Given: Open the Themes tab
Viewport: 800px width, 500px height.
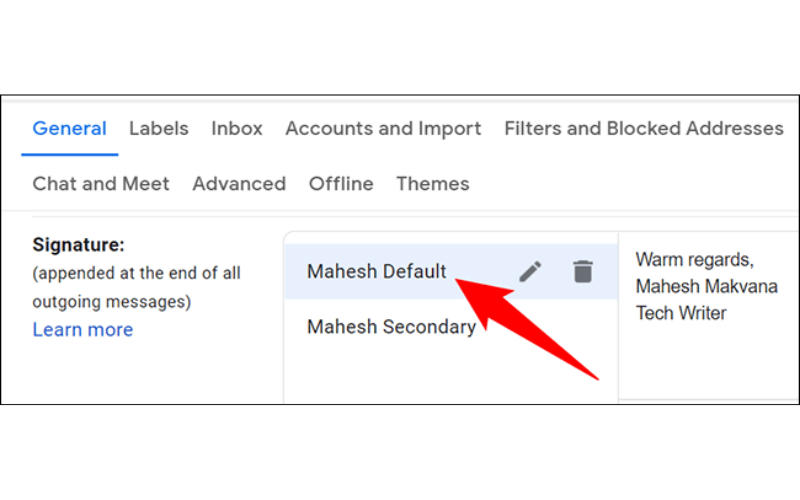Looking at the screenshot, I should (433, 184).
